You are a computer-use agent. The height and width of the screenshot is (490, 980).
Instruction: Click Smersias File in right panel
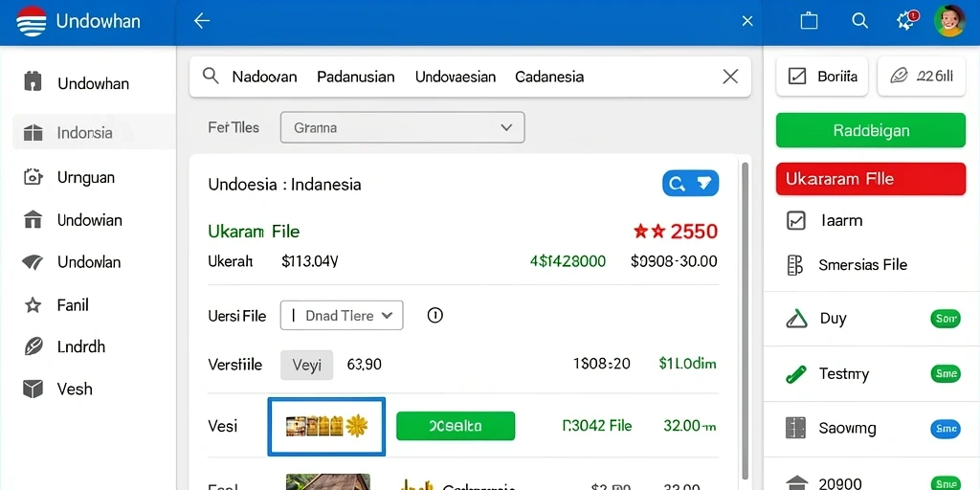[862, 265]
